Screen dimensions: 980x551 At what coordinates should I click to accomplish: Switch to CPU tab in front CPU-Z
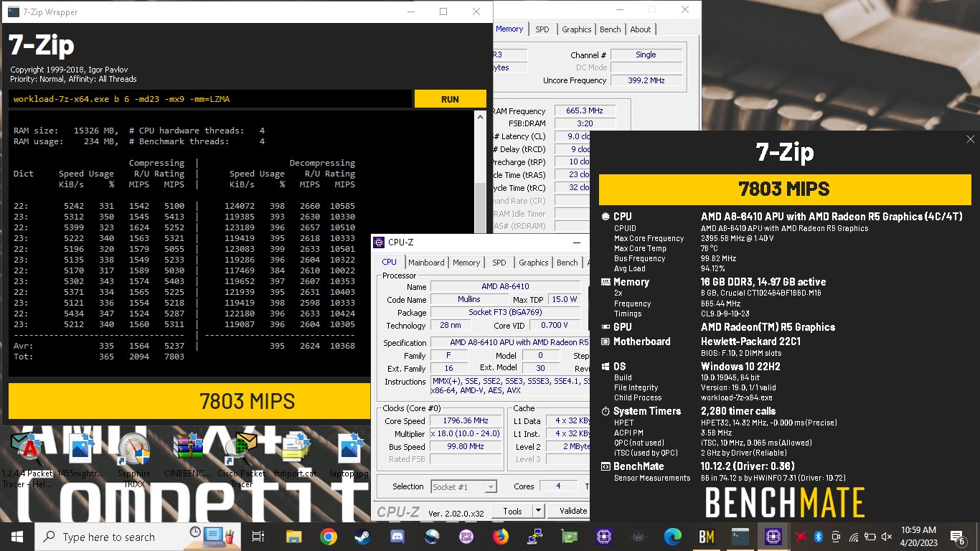pyautogui.click(x=389, y=263)
